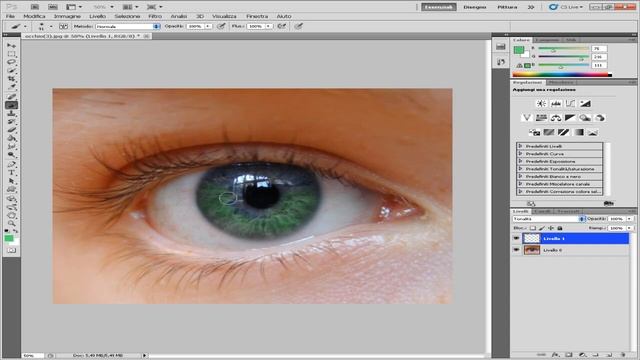Select the Clone Stamp tool
The height and width of the screenshot is (360, 640).
click(11, 113)
